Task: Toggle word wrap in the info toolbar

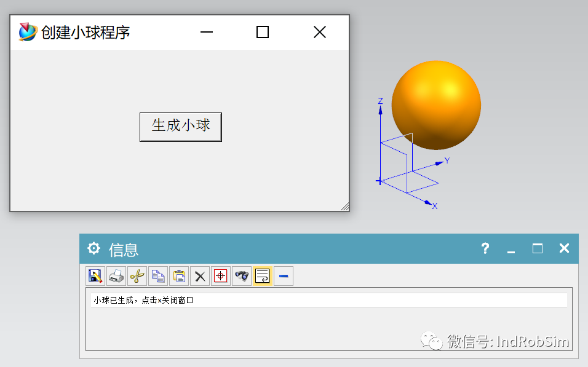Action: tap(262, 276)
